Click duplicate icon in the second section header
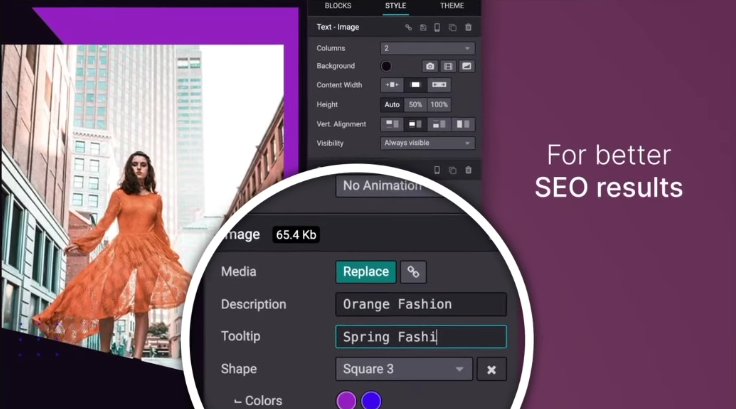 click(x=452, y=170)
